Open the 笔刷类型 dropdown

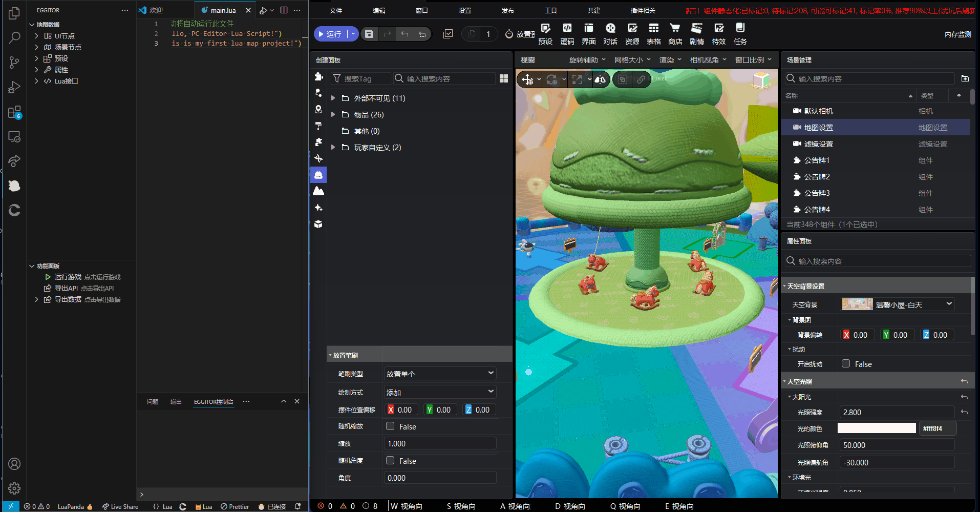click(440, 374)
